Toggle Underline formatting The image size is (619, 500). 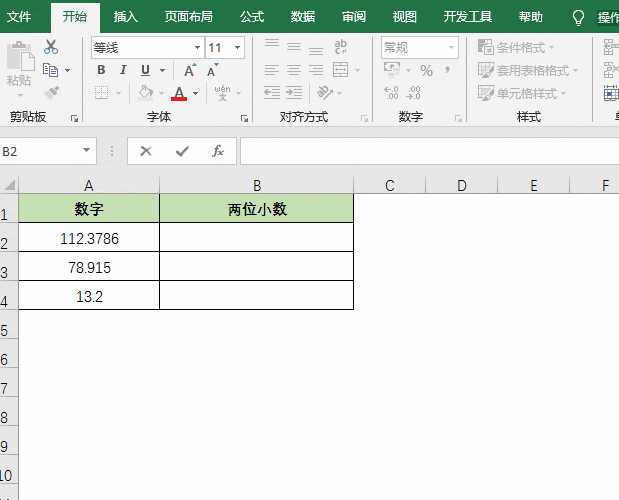point(145,70)
